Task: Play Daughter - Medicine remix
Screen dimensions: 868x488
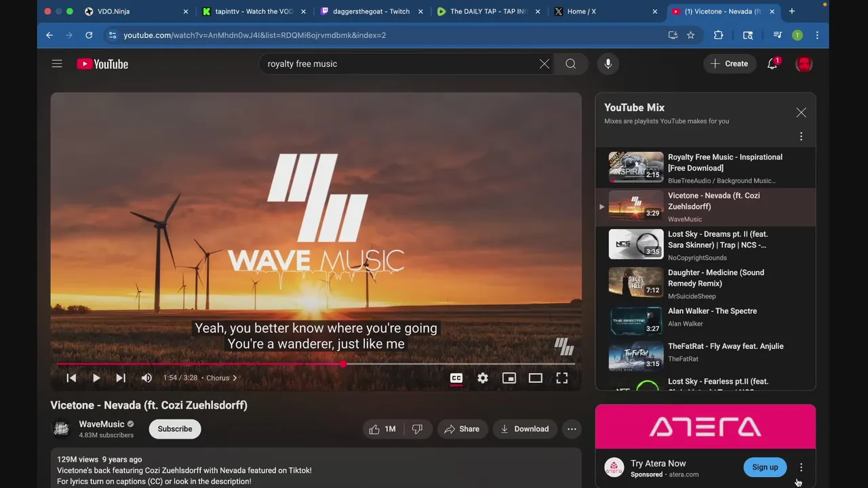Action: pyautogui.click(x=705, y=283)
